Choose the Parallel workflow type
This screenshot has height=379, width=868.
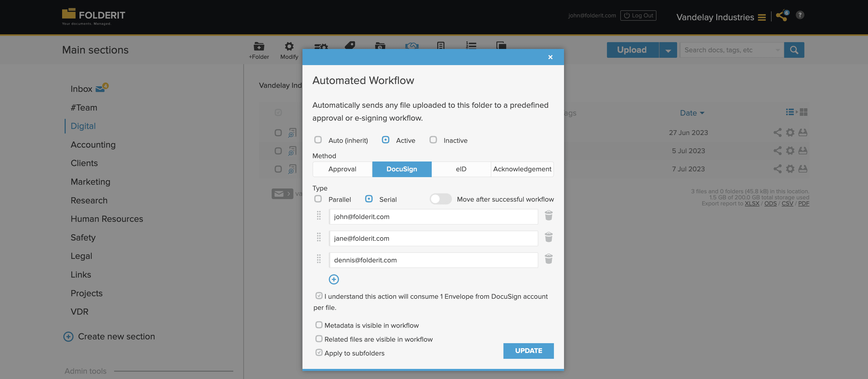pos(318,199)
